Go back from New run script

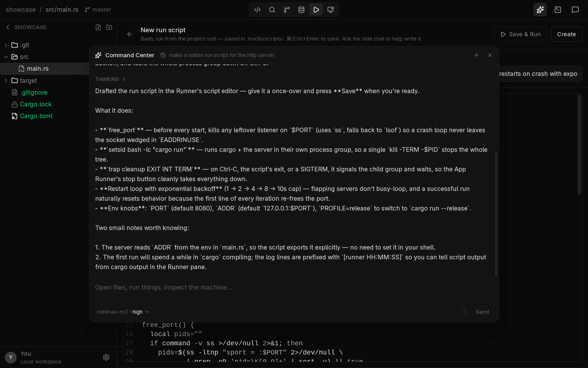point(130,34)
